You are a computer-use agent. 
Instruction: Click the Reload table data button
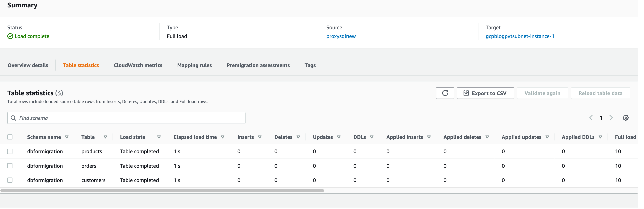click(x=606, y=94)
